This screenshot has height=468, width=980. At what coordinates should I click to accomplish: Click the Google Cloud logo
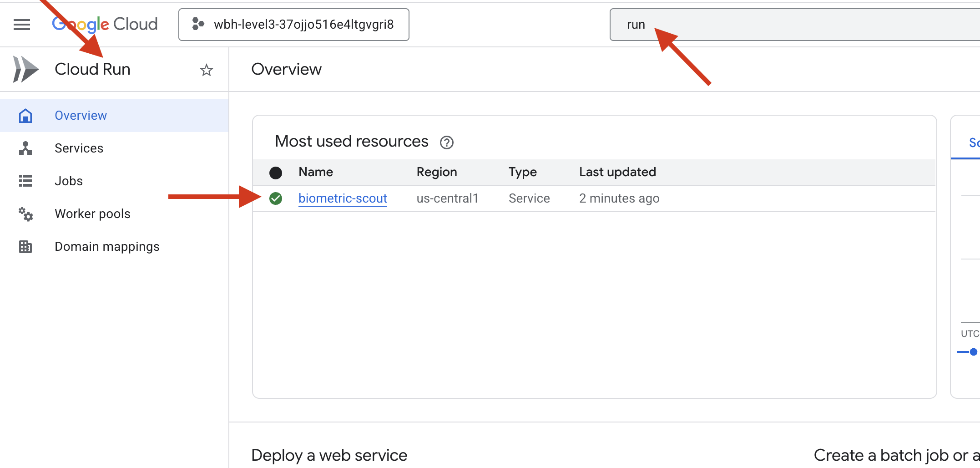coord(105,24)
